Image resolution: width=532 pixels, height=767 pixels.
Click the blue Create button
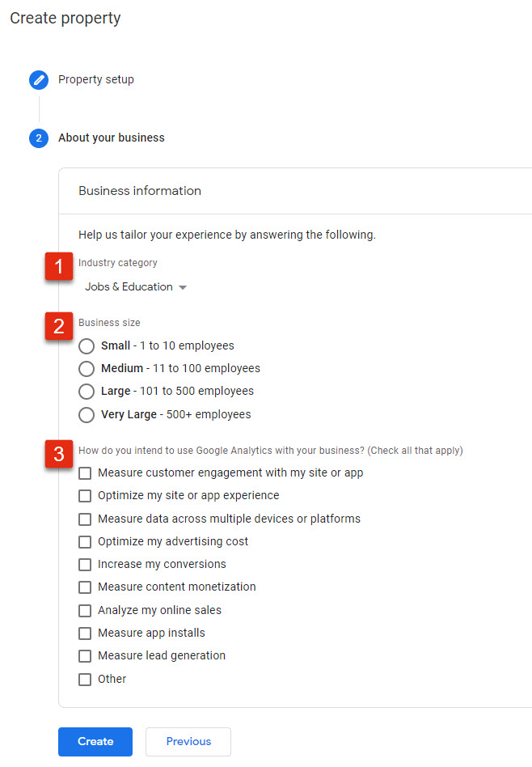tap(95, 742)
